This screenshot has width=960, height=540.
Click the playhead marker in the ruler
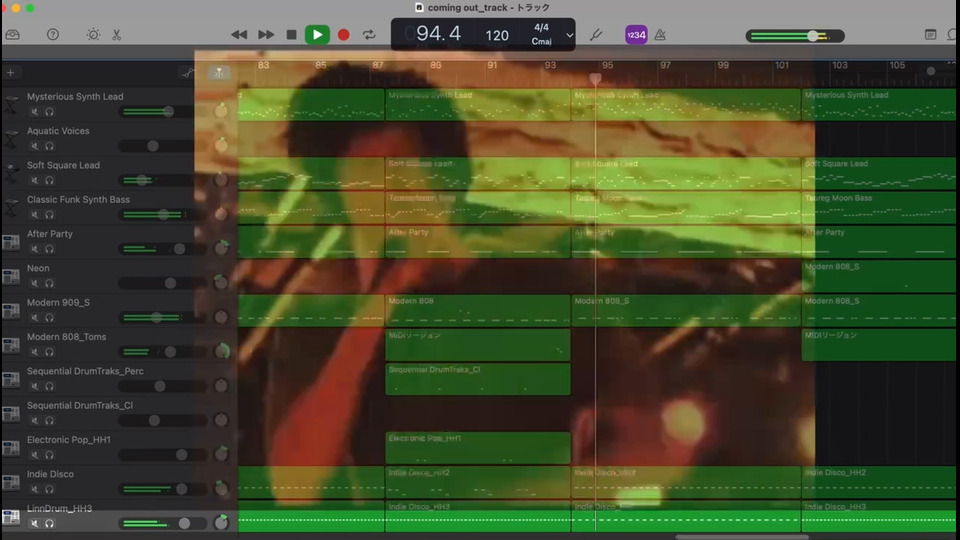(x=595, y=78)
